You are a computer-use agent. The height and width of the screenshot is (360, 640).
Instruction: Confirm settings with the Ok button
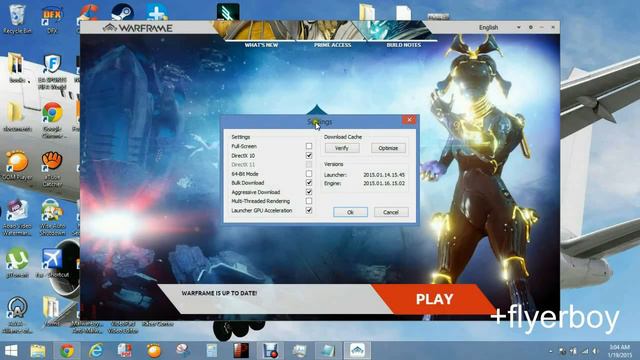(x=350, y=212)
